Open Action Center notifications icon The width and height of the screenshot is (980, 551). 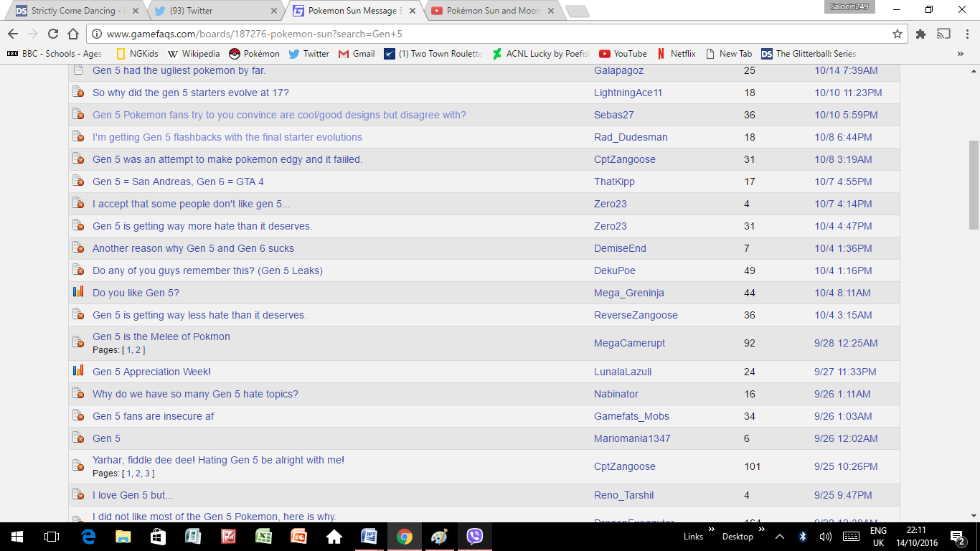coord(958,537)
